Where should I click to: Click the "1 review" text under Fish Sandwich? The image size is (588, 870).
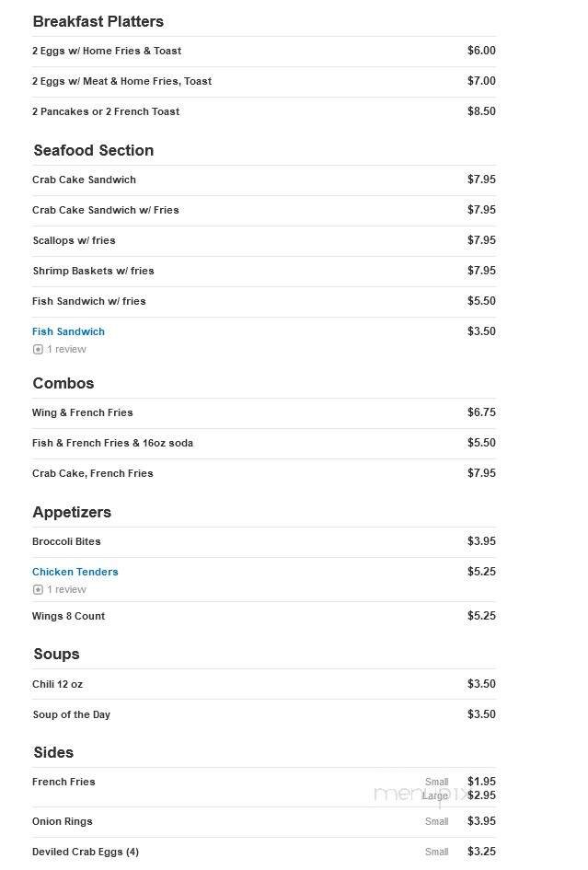pos(65,349)
